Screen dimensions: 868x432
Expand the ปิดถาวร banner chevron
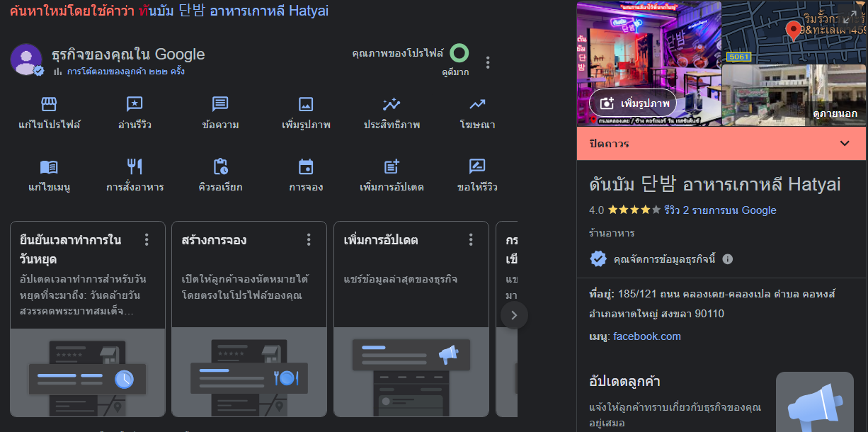click(844, 144)
